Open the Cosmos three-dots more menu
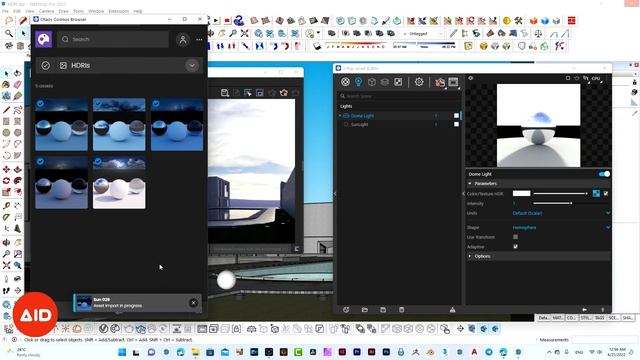Viewport: 640px width, 360px height. 199,40
